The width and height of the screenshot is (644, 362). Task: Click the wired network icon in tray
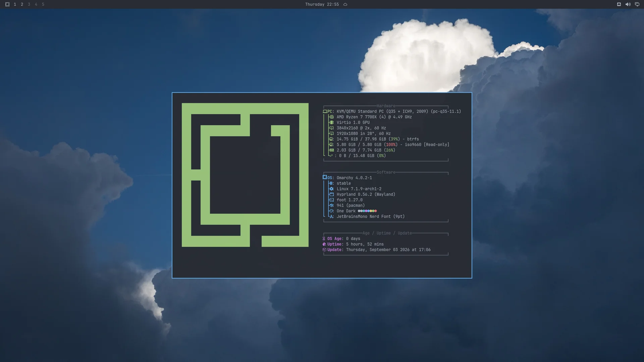tap(619, 4)
